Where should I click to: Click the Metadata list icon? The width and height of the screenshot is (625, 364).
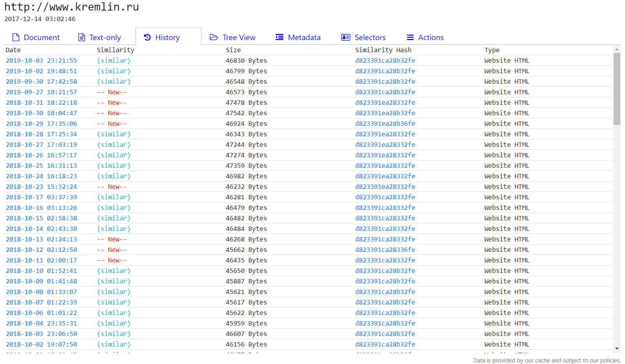coord(279,37)
